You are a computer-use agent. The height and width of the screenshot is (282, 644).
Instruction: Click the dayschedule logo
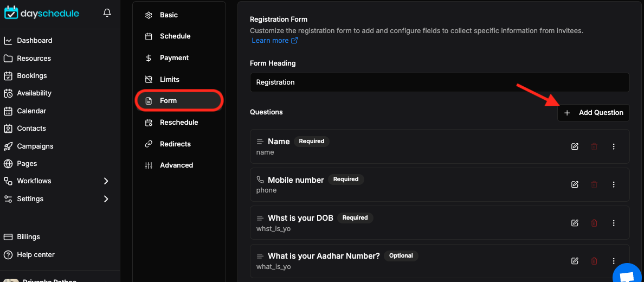tap(42, 13)
